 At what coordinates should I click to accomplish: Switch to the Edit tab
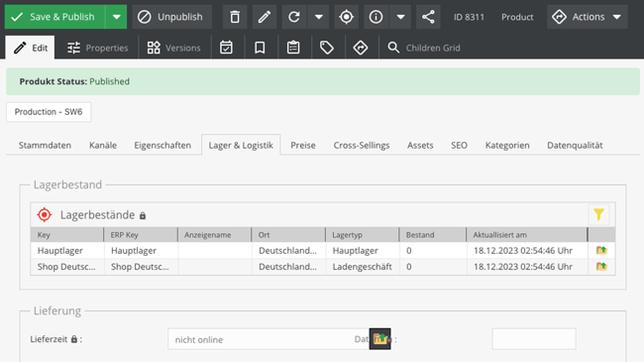pos(30,48)
